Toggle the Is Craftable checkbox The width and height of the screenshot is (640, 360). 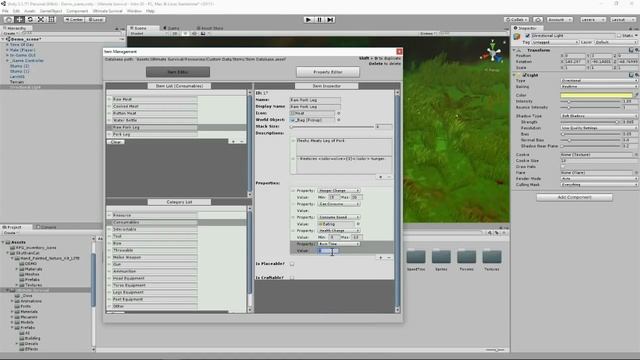tap(292, 278)
